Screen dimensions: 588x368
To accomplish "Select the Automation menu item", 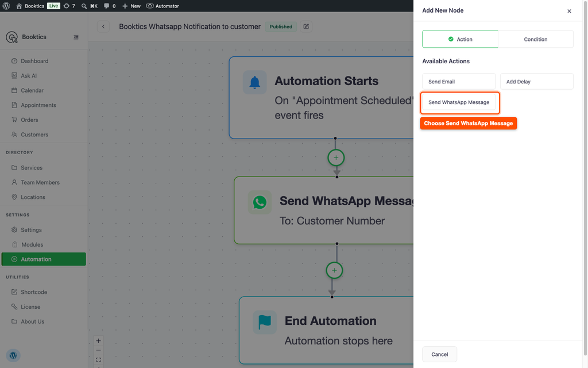I will coord(44,259).
